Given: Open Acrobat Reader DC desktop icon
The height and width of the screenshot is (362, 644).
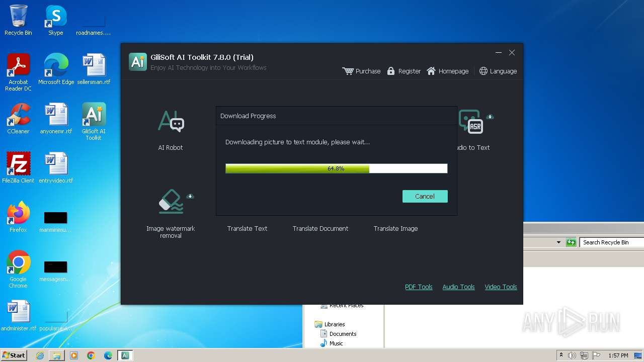Looking at the screenshot, I should (18, 72).
